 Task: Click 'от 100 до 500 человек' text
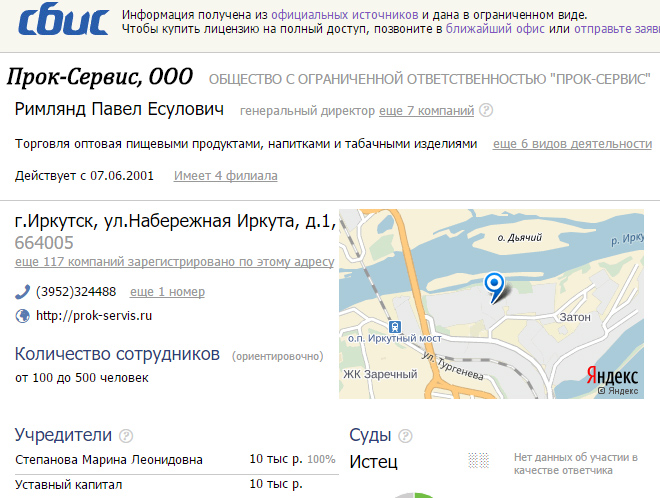[82, 378]
